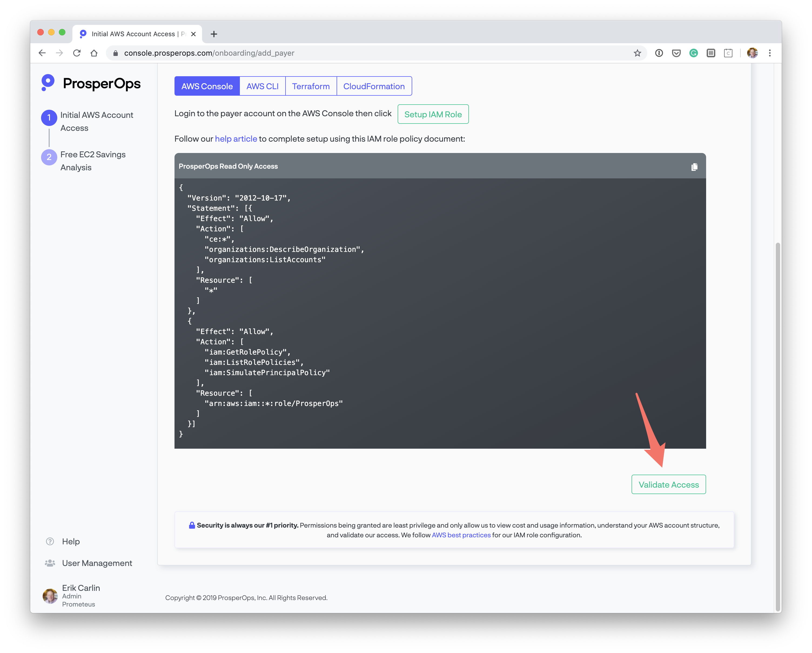Image resolution: width=812 pixels, height=653 pixels.
Task: Click the Setup IAM Role button
Action: click(x=433, y=114)
